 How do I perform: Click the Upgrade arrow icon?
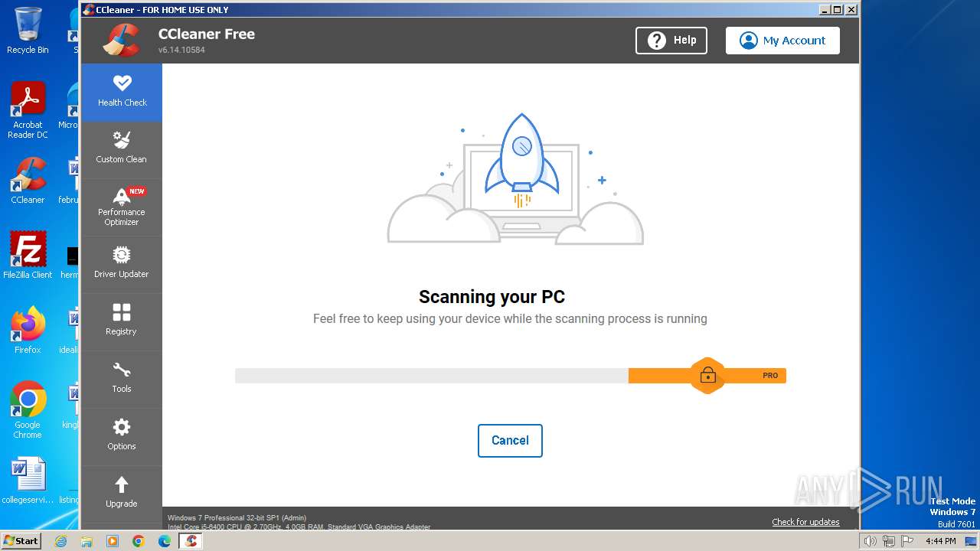point(122,484)
